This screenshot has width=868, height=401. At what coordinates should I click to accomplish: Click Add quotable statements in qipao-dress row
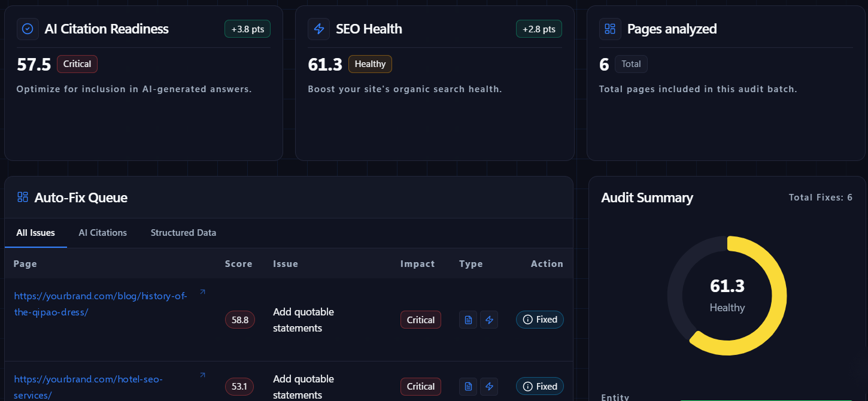304,320
